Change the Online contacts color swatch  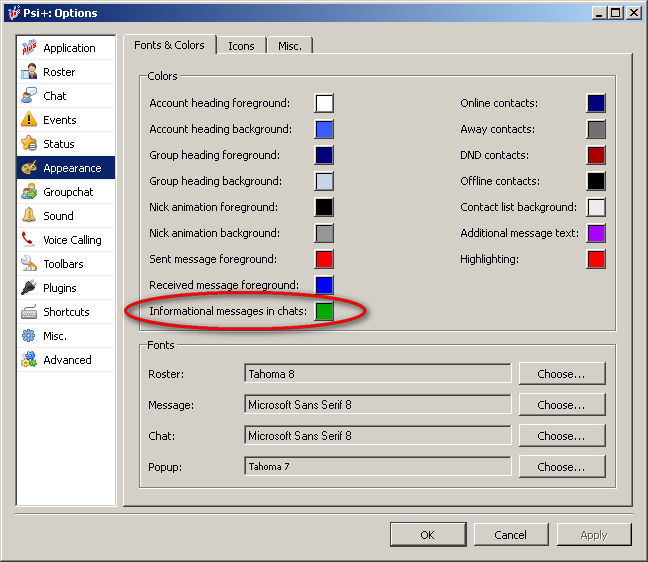pyautogui.click(x=596, y=104)
